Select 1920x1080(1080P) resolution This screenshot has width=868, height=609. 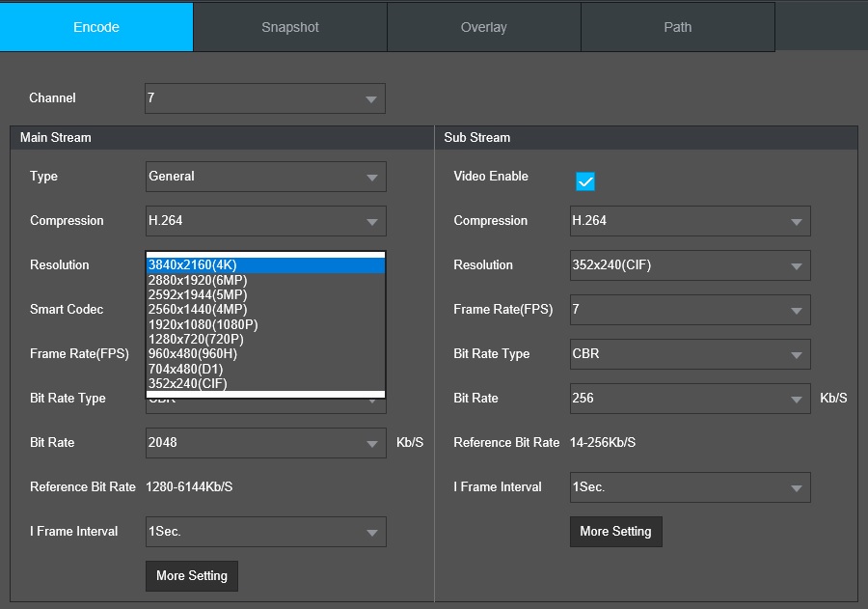coord(266,324)
